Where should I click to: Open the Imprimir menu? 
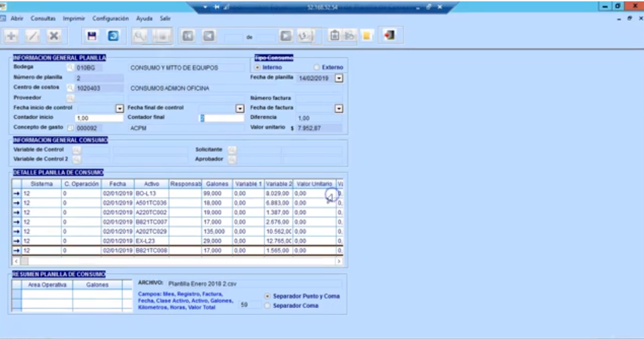[74, 18]
